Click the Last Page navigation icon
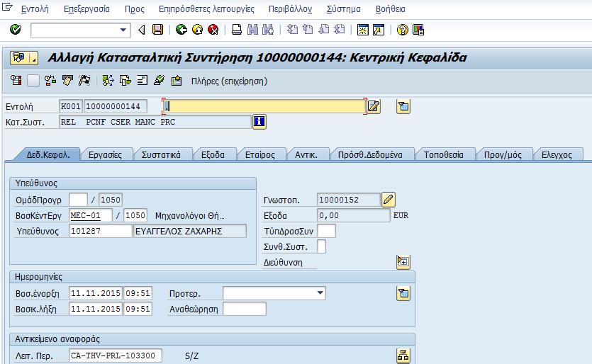The height and width of the screenshot is (364, 592). pos(340,30)
